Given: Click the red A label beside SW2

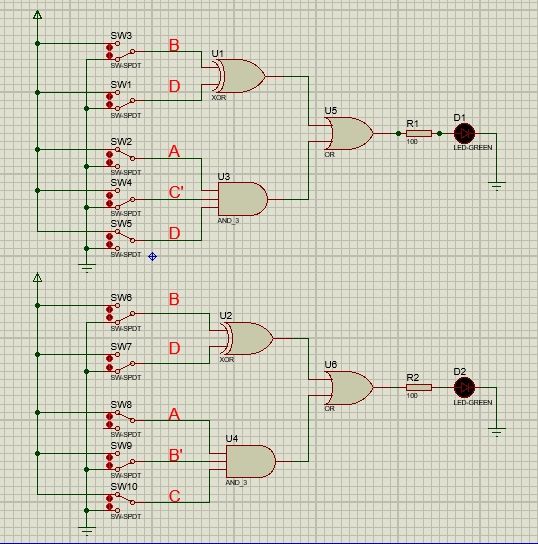Looking at the screenshot, I should tap(174, 151).
